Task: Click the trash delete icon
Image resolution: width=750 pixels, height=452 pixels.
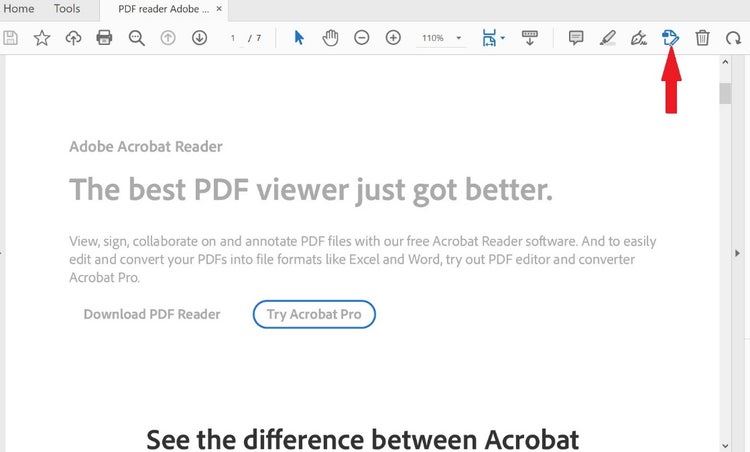Action: click(702, 38)
